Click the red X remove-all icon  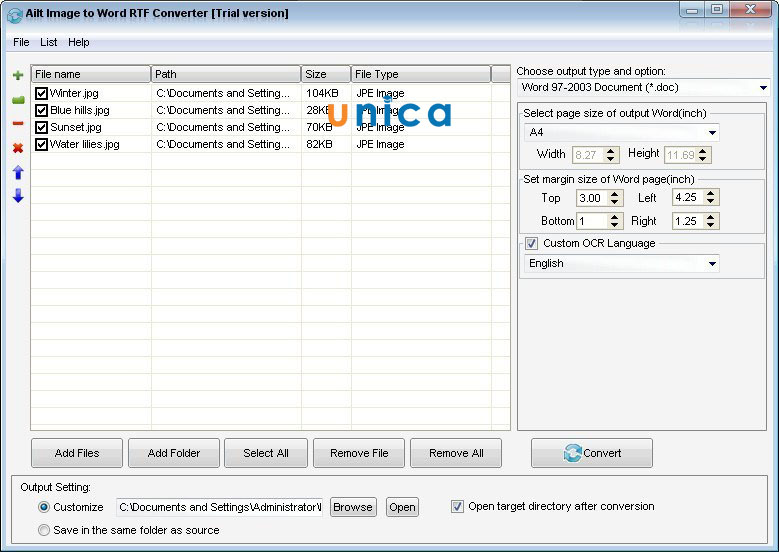pos(18,148)
